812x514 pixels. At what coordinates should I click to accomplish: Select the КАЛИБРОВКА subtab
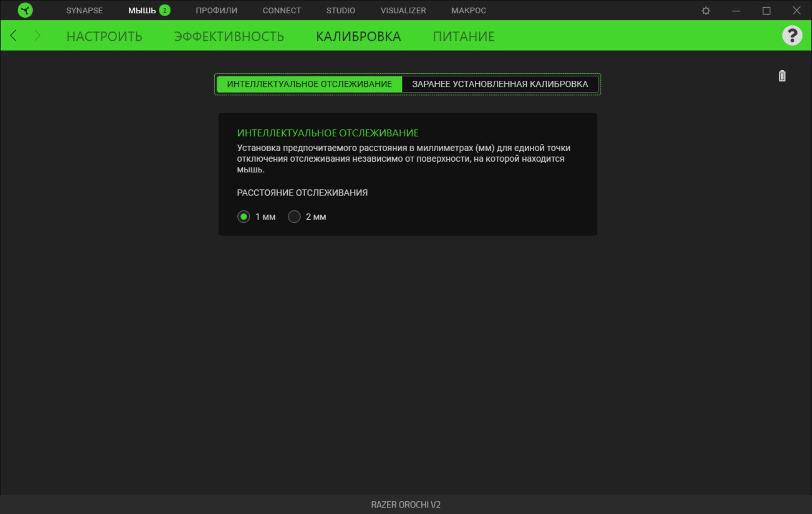[x=359, y=36]
